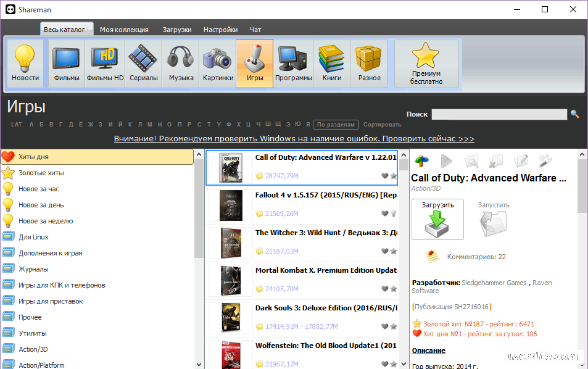Open the Программы category

[293, 64]
